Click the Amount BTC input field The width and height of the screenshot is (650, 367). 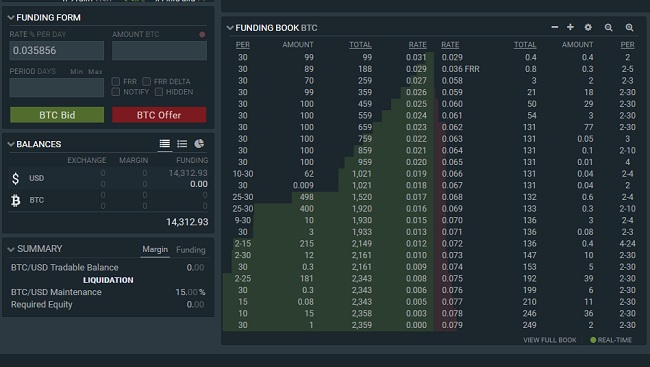pyautogui.click(x=159, y=51)
